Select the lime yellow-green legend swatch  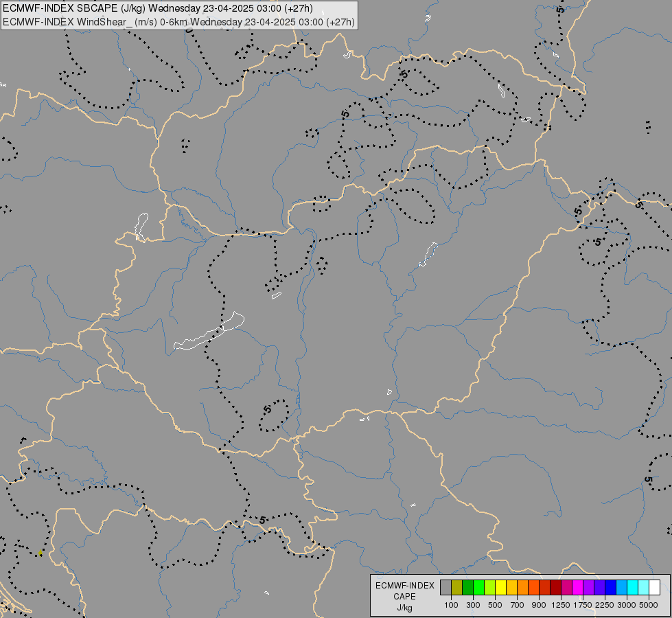pos(489,587)
